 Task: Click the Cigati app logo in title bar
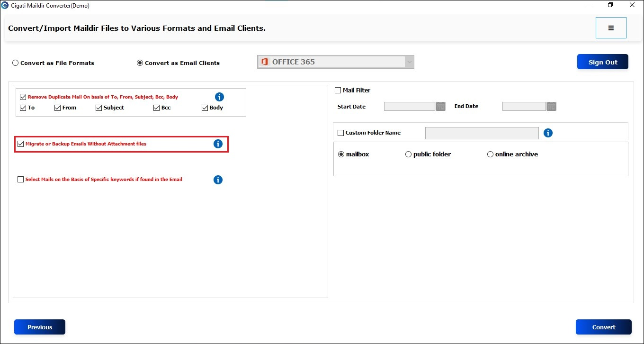(5, 6)
